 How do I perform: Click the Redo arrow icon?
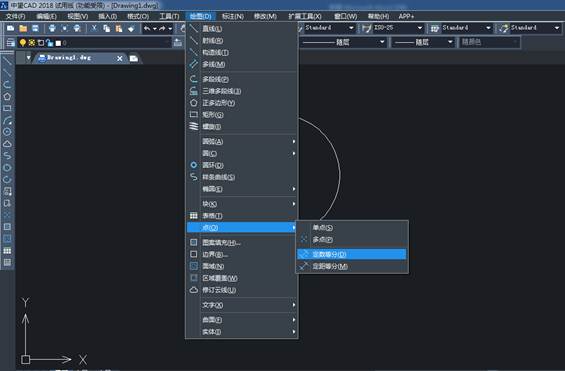pyautogui.click(x=162, y=28)
